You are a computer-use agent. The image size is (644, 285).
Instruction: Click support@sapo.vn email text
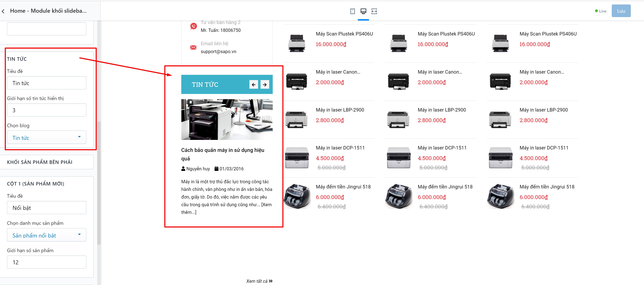tap(218, 52)
